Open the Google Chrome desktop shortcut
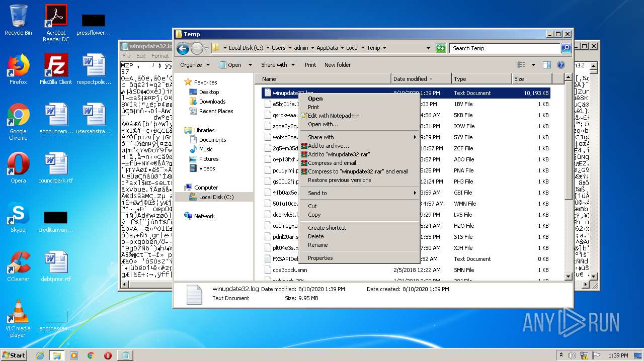The height and width of the screenshot is (362, 644). pyautogui.click(x=18, y=122)
